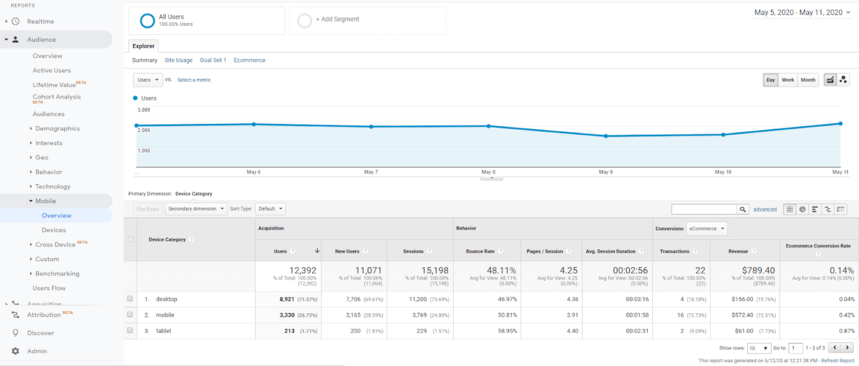Switch to Goal Set 1 tab

pos(213,60)
